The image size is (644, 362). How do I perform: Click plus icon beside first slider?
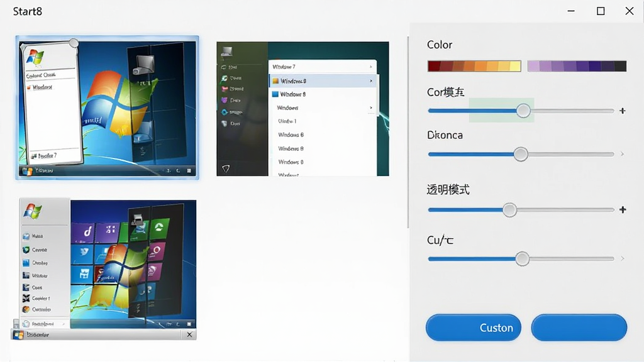click(x=623, y=111)
